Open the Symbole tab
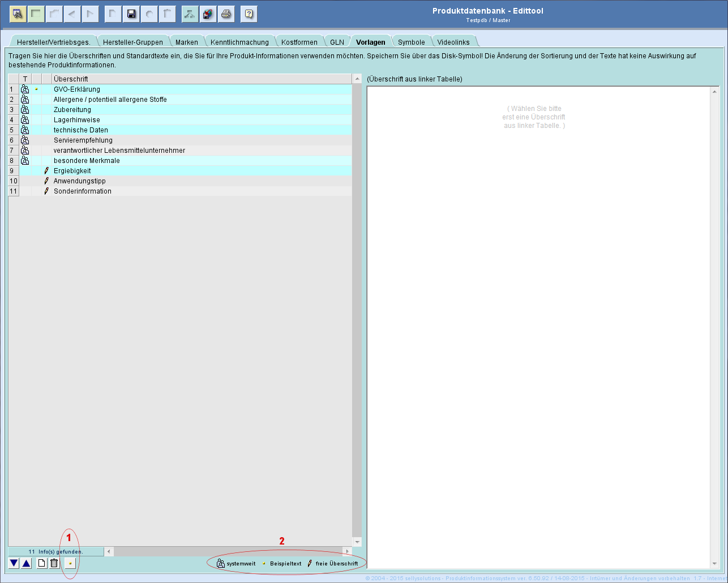Viewport: 728px width, 583px height. click(412, 42)
